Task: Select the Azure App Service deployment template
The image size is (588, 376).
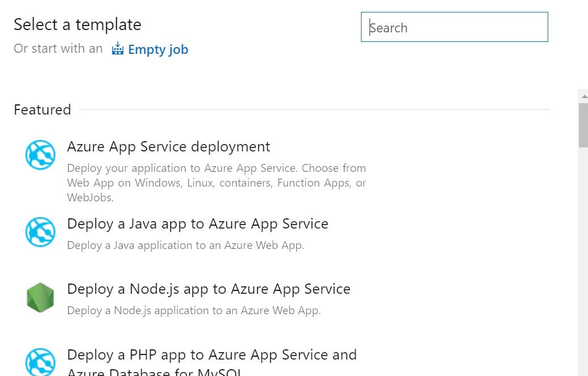Action: (169, 146)
